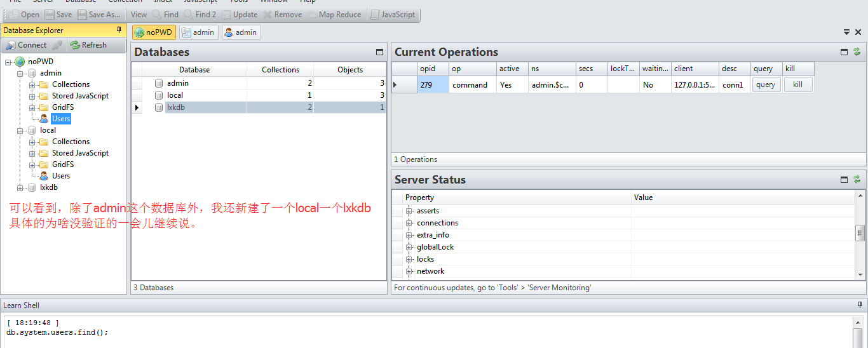Screen dimensions: 868x348
Task: Select the opid cell 279
Action: tap(433, 84)
